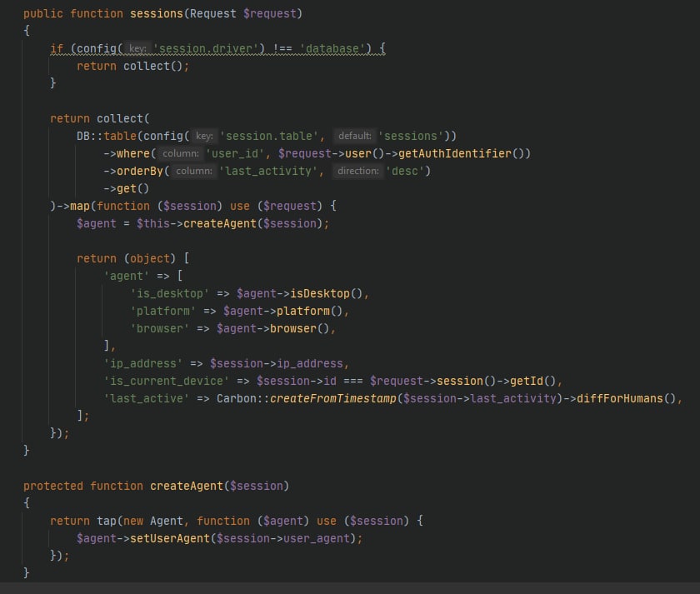Click the '->get()' method call
The image size is (700, 594).
tap(127, 188)
